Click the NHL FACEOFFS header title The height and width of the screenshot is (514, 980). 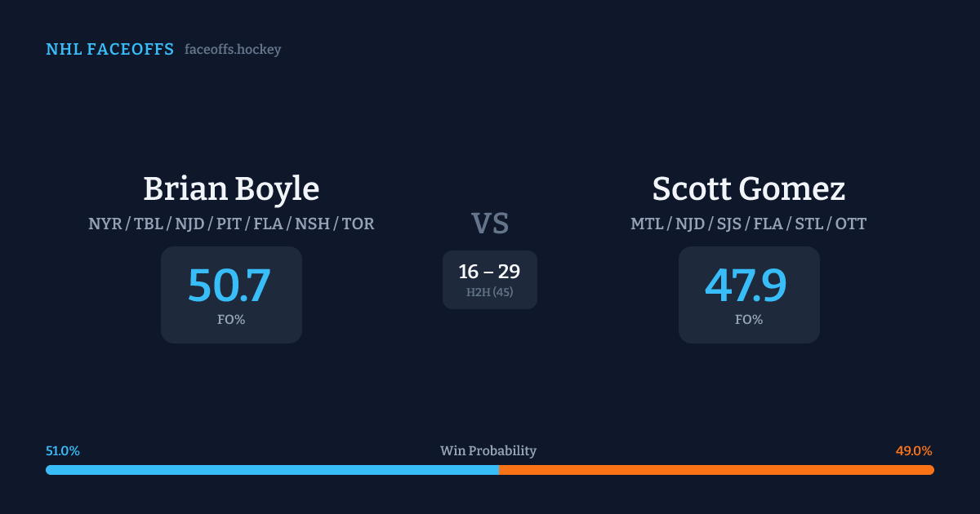[109, 50]
